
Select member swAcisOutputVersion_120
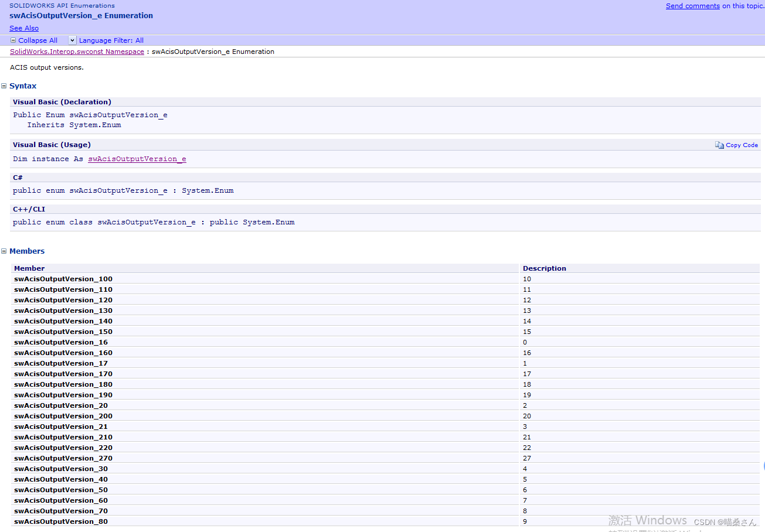click(x=63, y=300)
